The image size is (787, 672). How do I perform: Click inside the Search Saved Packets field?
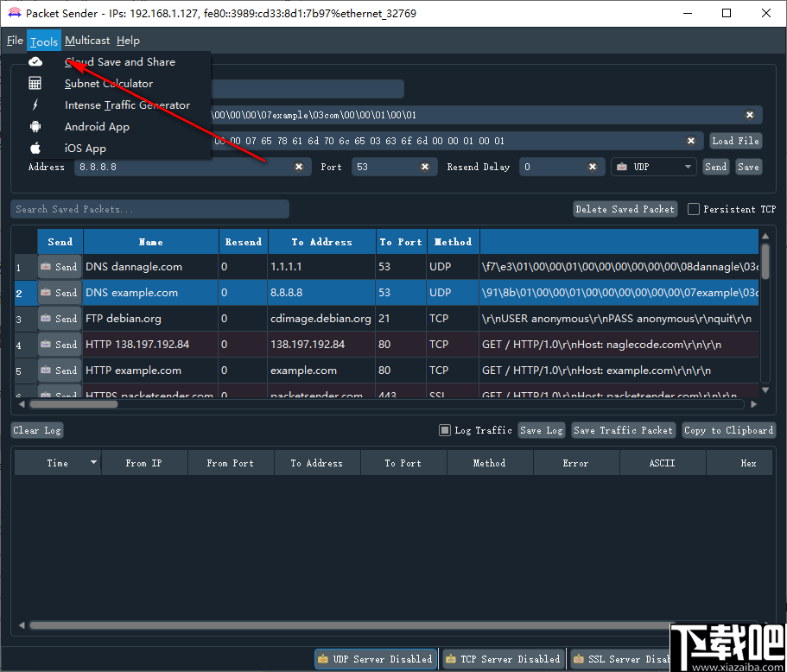pos(150,208)
